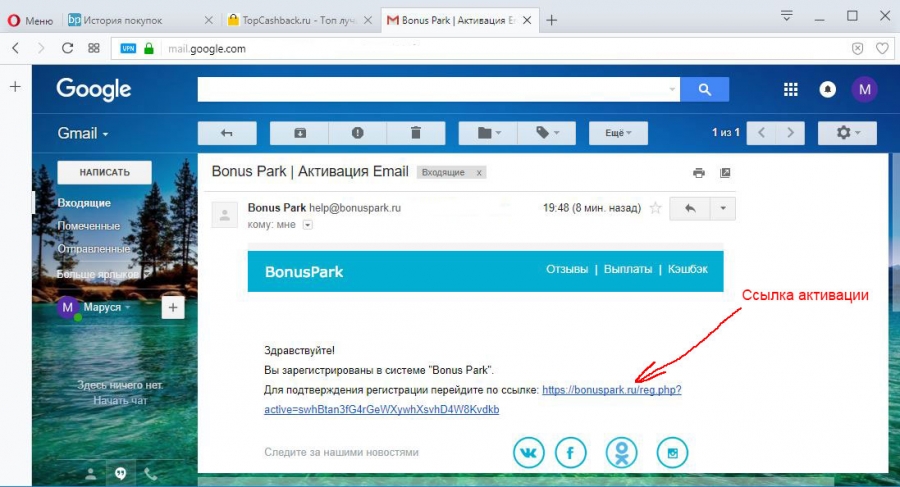900x487 pixels.
Task: Open the Кэшбэк link in banner
Action: [x=688, y=269]
